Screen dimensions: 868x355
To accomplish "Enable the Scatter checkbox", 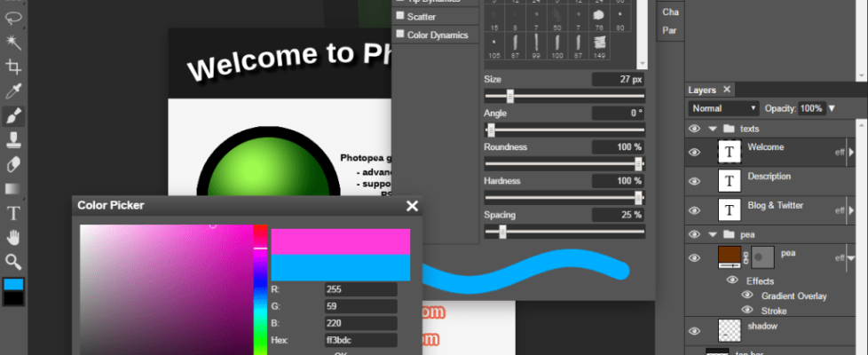I will [x=400, y=17].
